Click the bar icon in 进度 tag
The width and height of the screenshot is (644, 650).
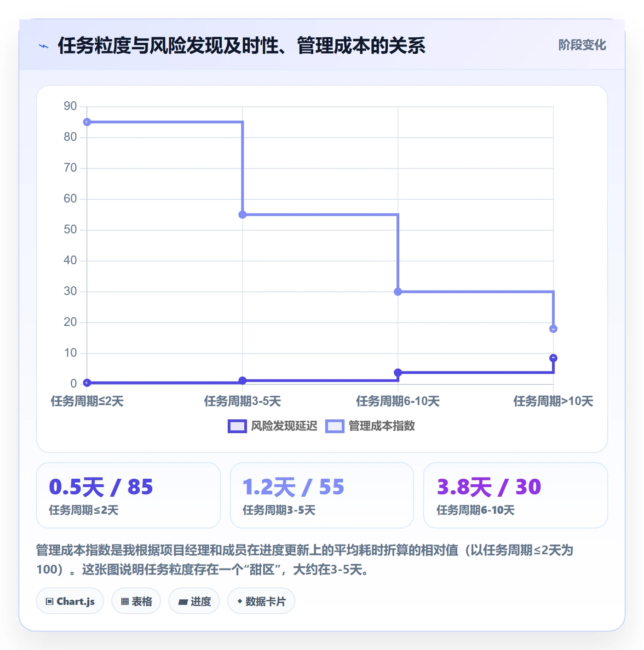183,602
